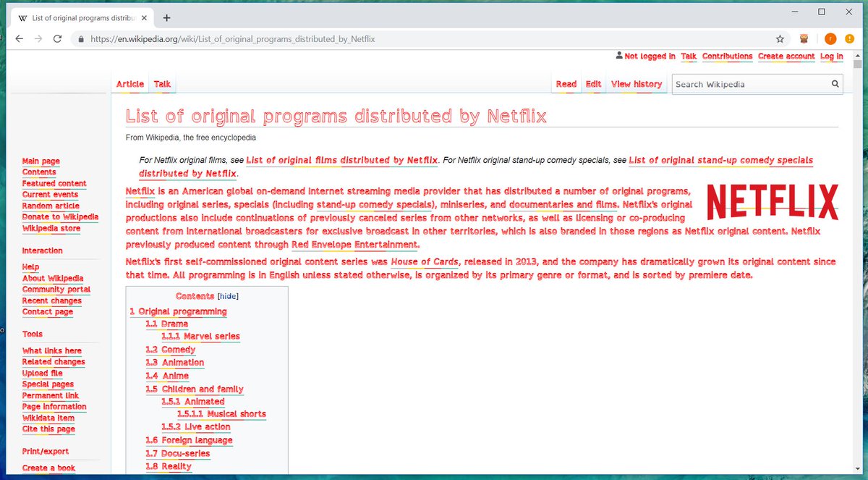Image resolution: width=868 pixels, height=480 pixels.
Task: Click the Wikipedia search magnifier icon
Action: coord(835,84)
